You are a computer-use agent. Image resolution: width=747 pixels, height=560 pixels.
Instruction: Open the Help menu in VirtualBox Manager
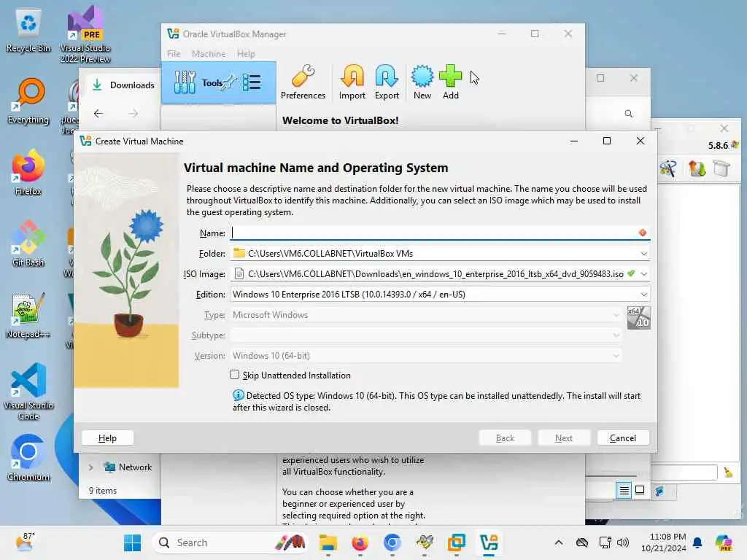click(246, 54)
